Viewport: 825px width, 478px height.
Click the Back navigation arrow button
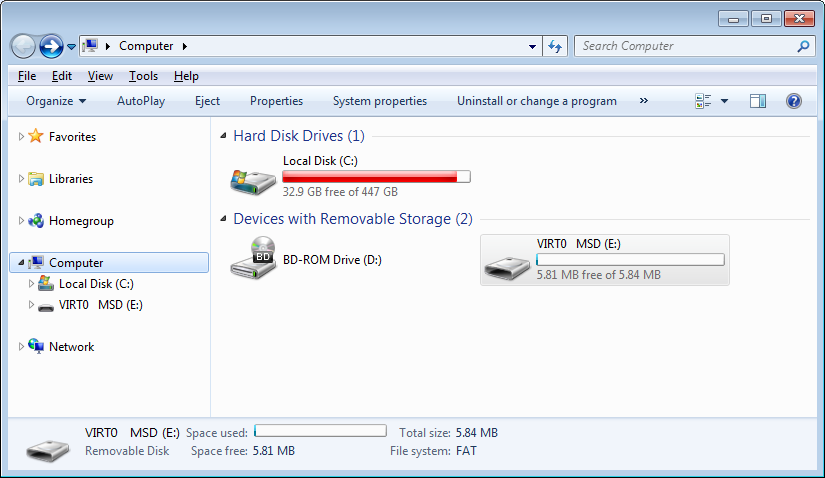pyautogui.click(x=23, y=47)
